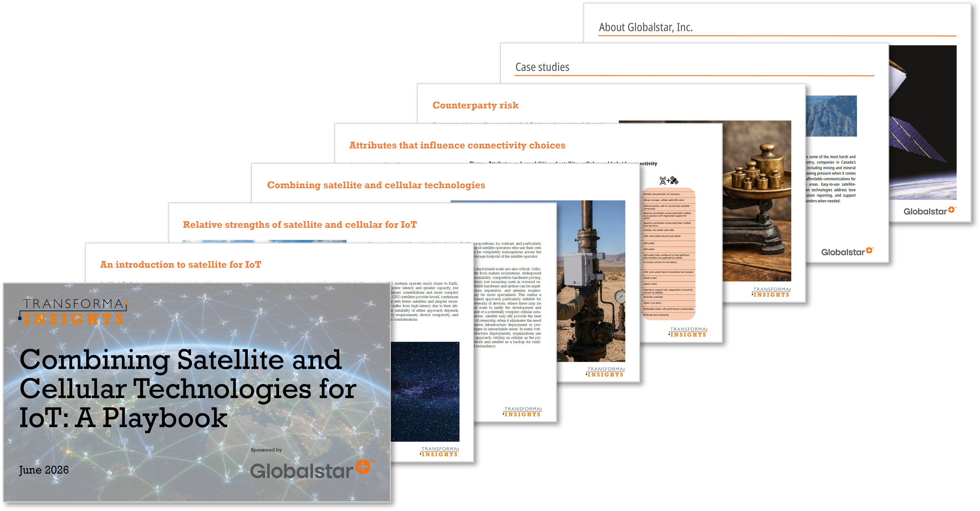Click the Transforma Insights logo below the wellhead photo
This screenshot has height=511, width=980.
(x=605, y=372)
